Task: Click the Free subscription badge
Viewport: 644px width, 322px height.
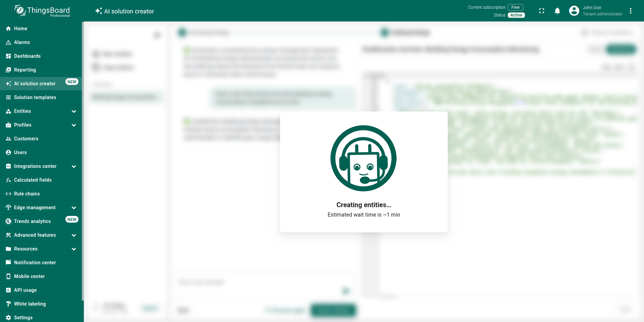Action: [x=515, y=7]
